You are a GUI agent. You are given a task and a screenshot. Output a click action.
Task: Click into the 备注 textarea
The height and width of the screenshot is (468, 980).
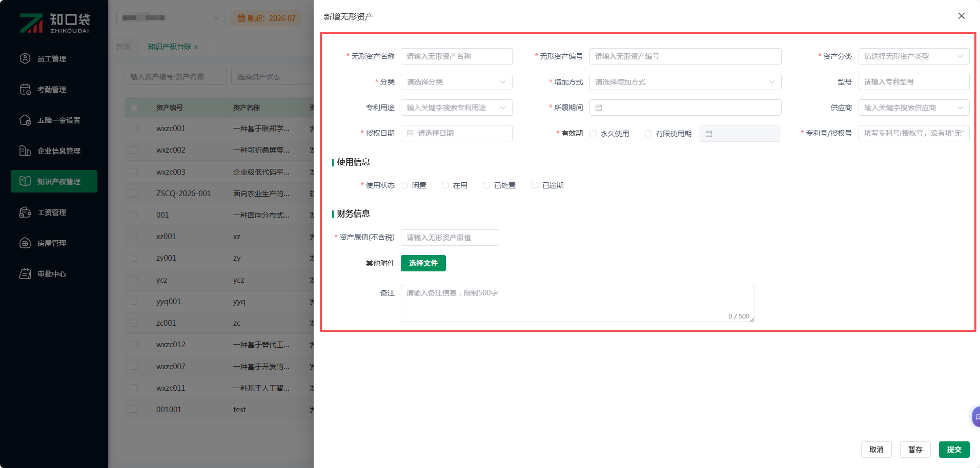(578, 303)
